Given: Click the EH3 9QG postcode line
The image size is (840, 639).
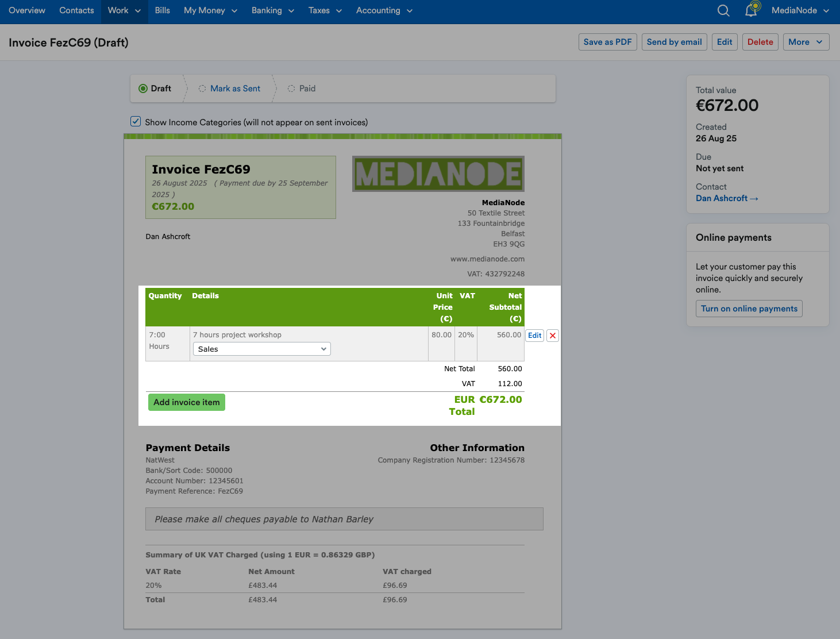Looking at the screenshot, I should click(509, 244).
